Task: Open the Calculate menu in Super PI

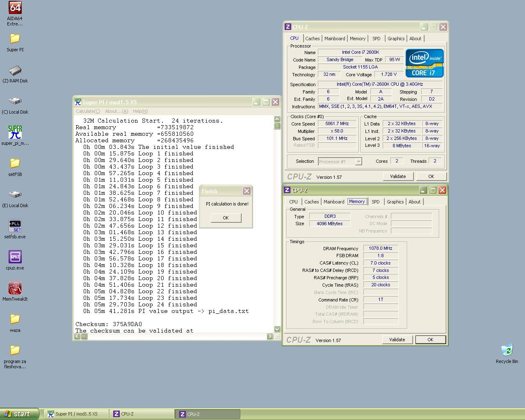Action: tap(88, 111)
